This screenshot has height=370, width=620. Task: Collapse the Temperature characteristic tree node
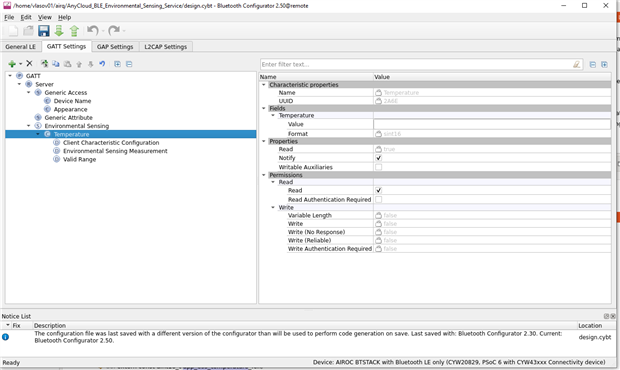click(x=38, y=134)
